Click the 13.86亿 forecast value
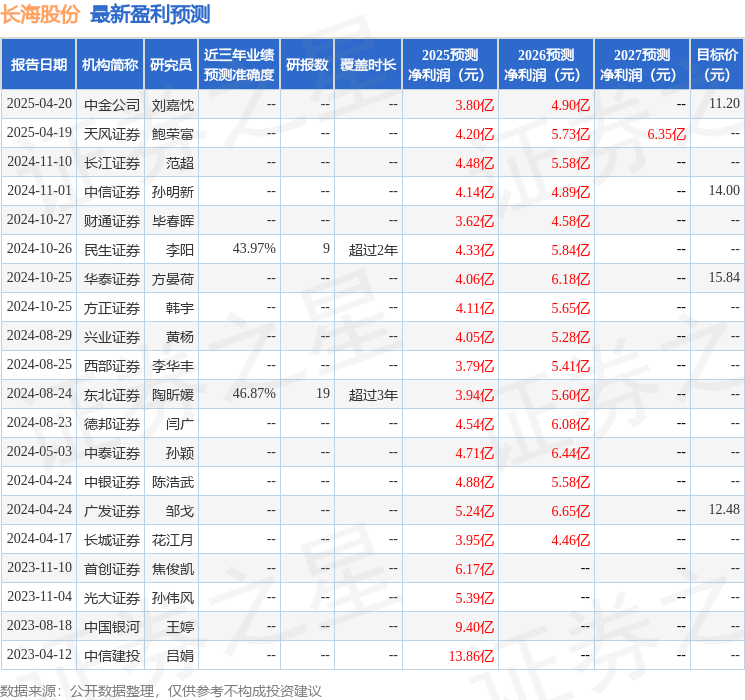The width and height of the screenshot is (745, 700). click(471, 656)
